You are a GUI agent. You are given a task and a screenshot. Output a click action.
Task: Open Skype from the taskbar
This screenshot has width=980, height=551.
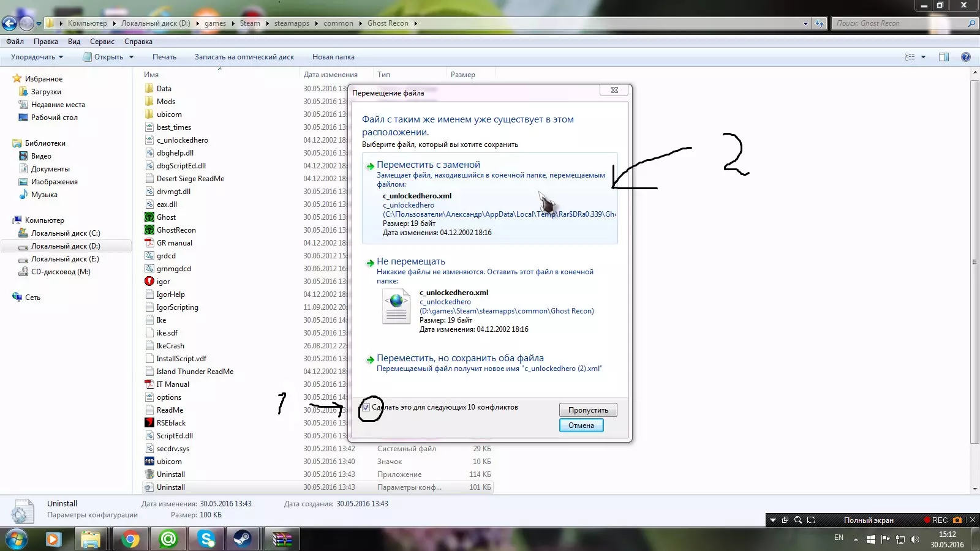point(206,539)
